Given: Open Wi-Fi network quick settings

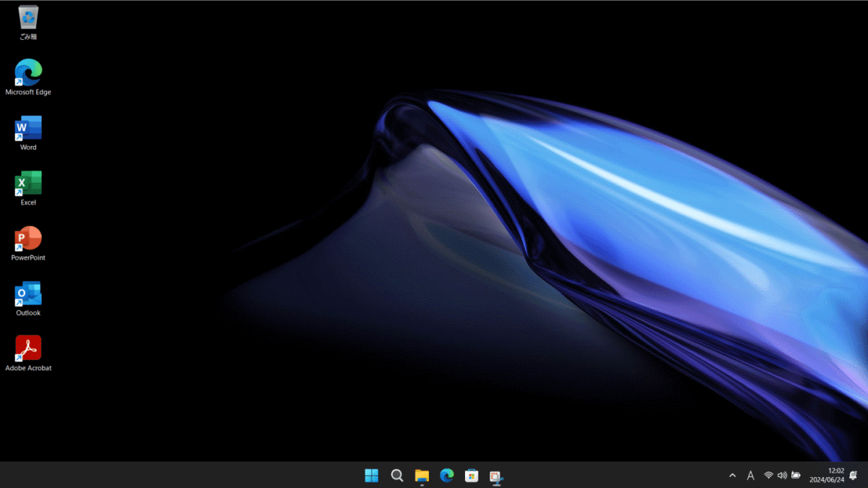Looking at the screenshot, I should [x=768, y=475].
